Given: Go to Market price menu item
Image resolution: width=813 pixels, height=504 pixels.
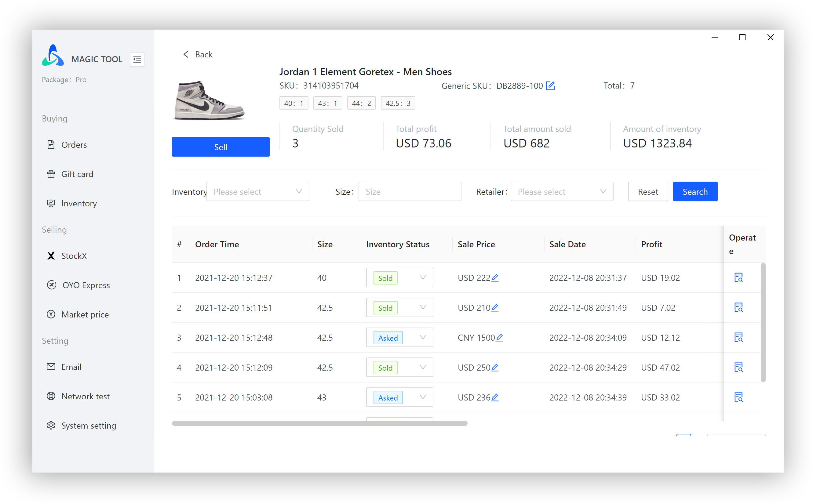Looking at the screenshot, I should pyautogui.click(x=85, y=314).
